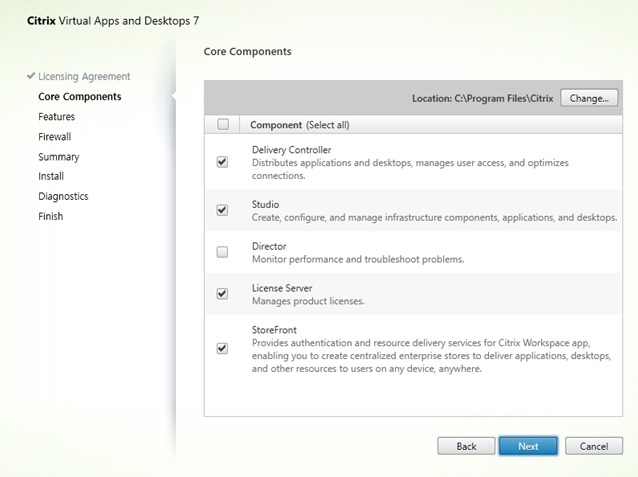
Task: Go to the Features step
Action: (x=57, y=116)
